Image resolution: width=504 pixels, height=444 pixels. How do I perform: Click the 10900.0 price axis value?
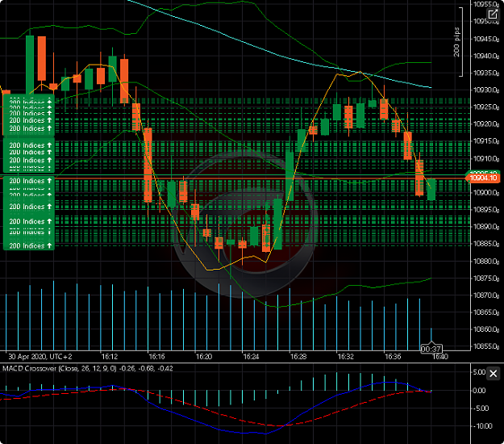[x=486, y=193]
